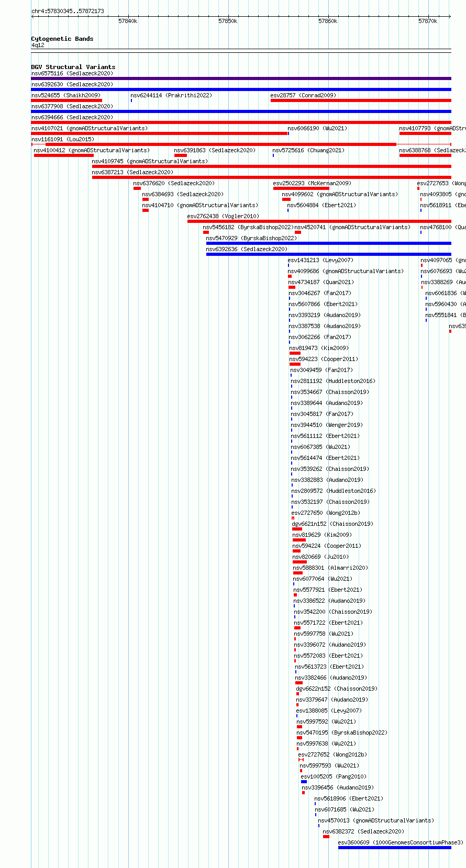
Task: Open esv1388085 (Levy2007) variant
Action: point(329,711)
